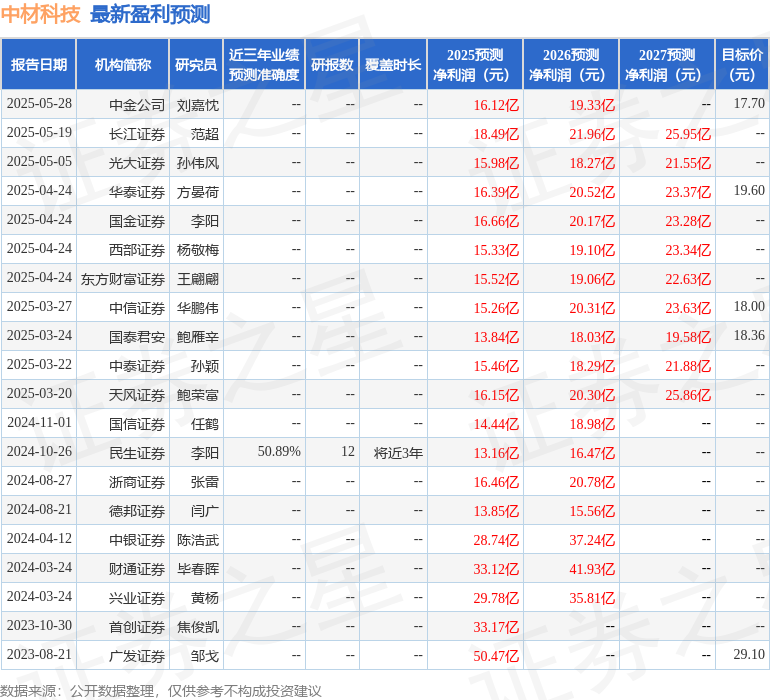Viewport: 770px width, 700px height.
Task: Click the 29.10 target price cell
Action: 748,655
